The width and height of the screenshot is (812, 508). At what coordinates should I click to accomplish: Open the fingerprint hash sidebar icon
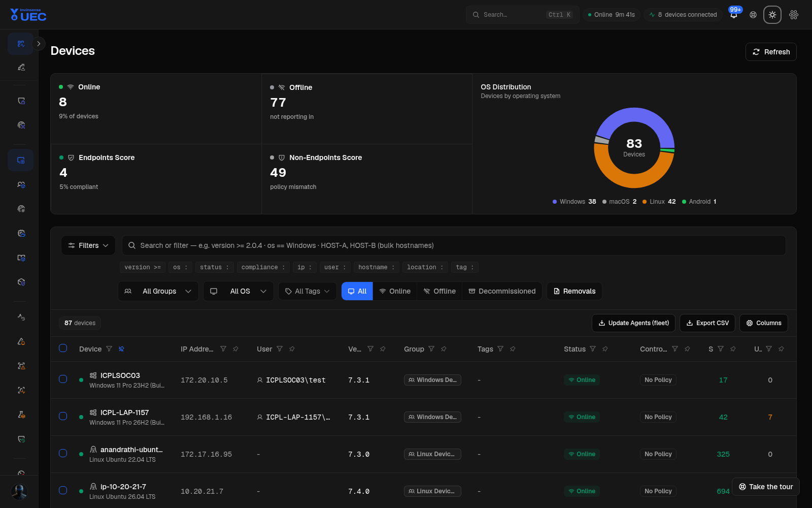21,209
